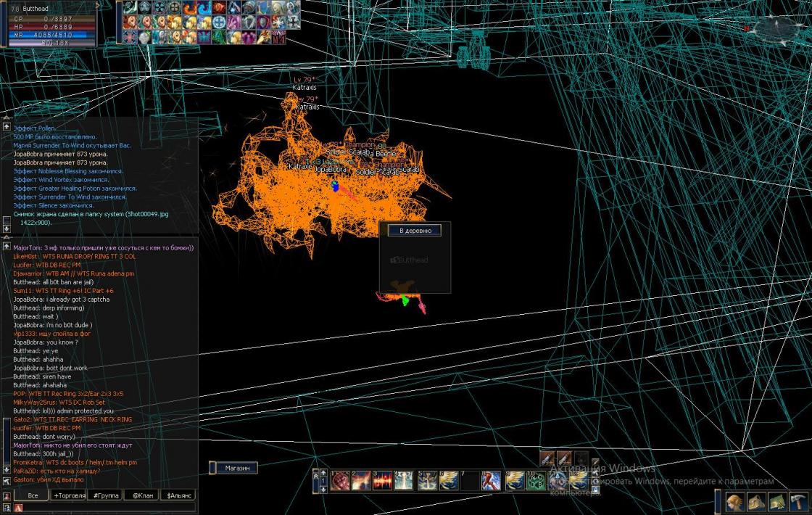Click the M4 buff icon in buff bar
This screenshot has width=812, height=515.
pyautogui.click(x=278, y=37)
